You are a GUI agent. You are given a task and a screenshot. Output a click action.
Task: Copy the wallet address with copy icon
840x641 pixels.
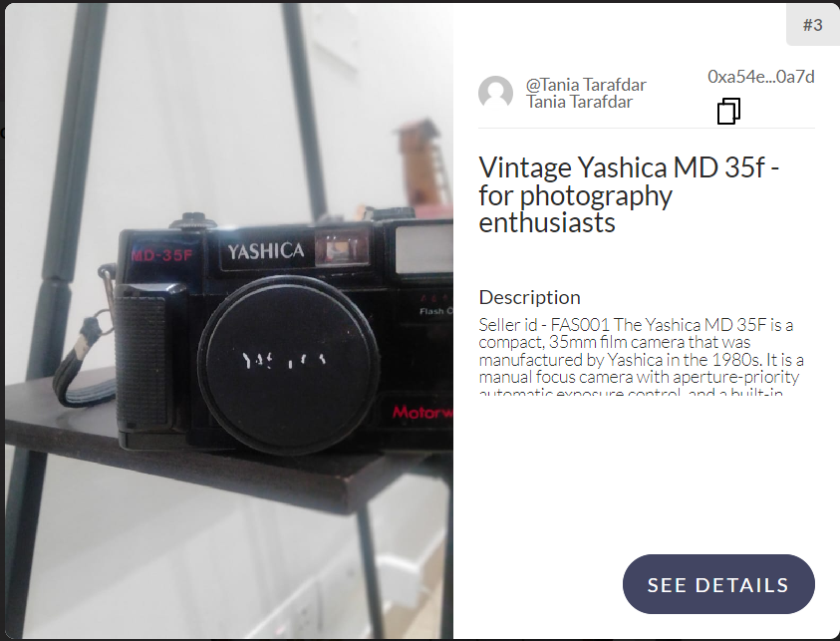pyautogui.click(x=728, y=111)
